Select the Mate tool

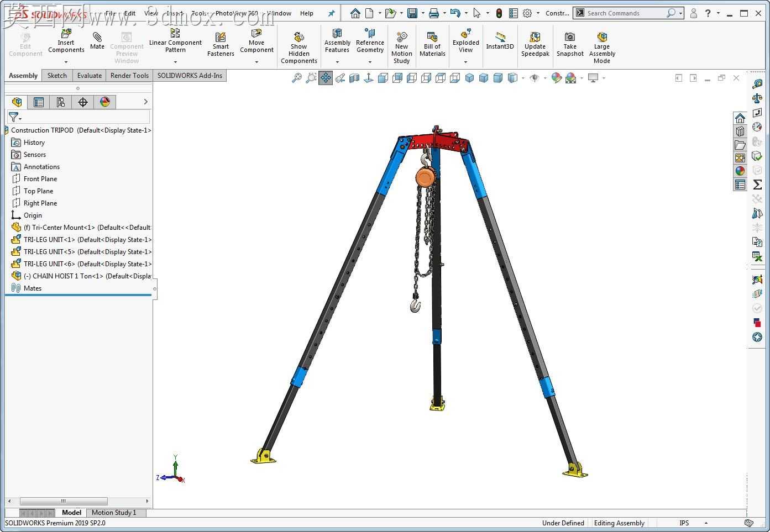(x=97, y=41)
